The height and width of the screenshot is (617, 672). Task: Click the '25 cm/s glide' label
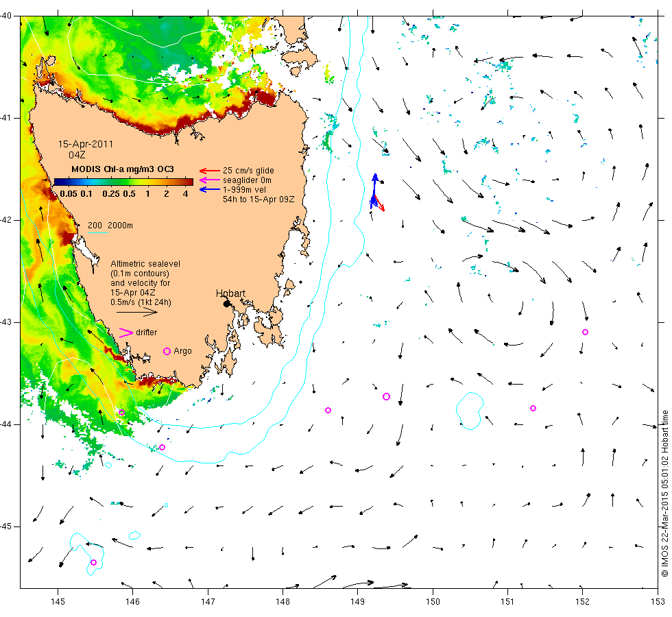[x=248, y=171]
